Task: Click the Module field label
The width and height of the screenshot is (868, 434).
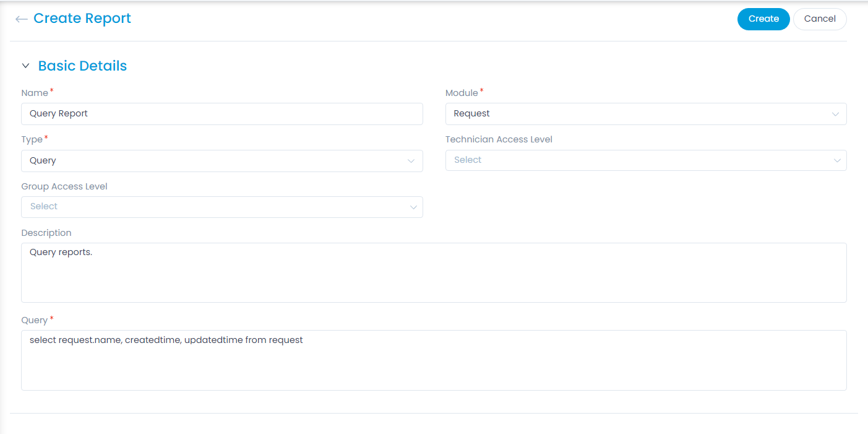Action: (462, 93)
